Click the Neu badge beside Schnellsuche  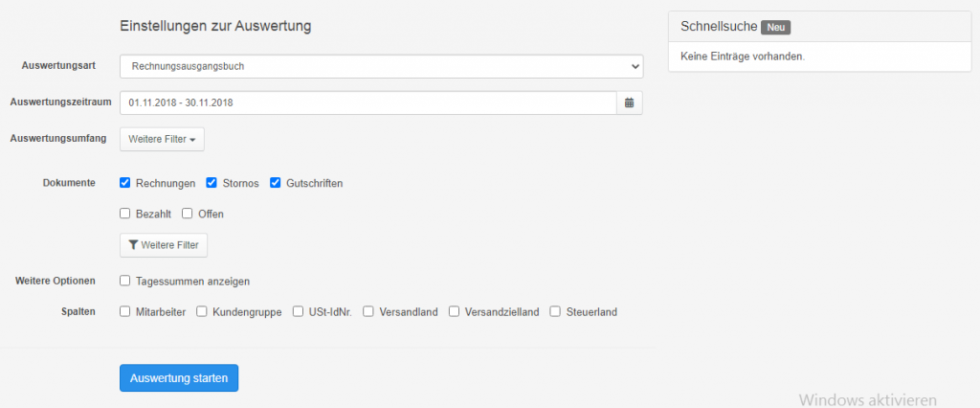776,27
